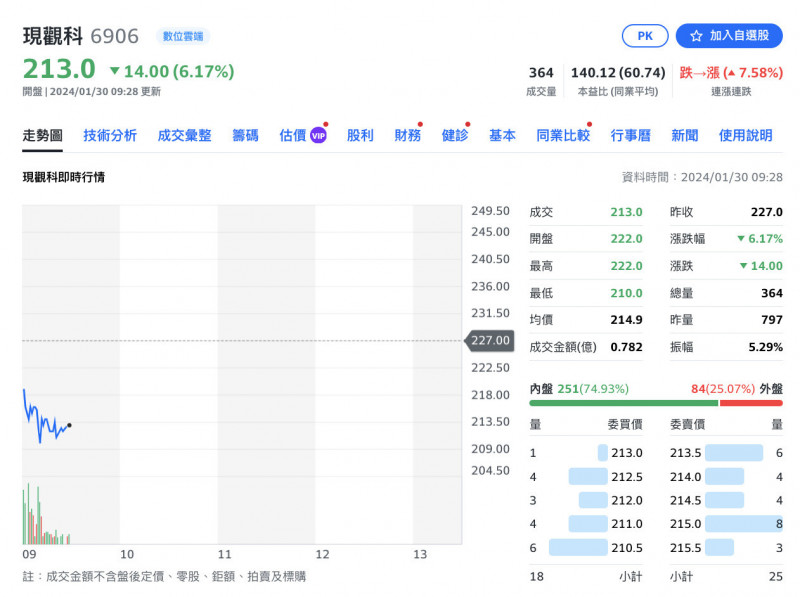Image resolution: width=800 pixels, height=597 pixels.
Task: Open the 技術分析 tab
Action: pos(110,136)
